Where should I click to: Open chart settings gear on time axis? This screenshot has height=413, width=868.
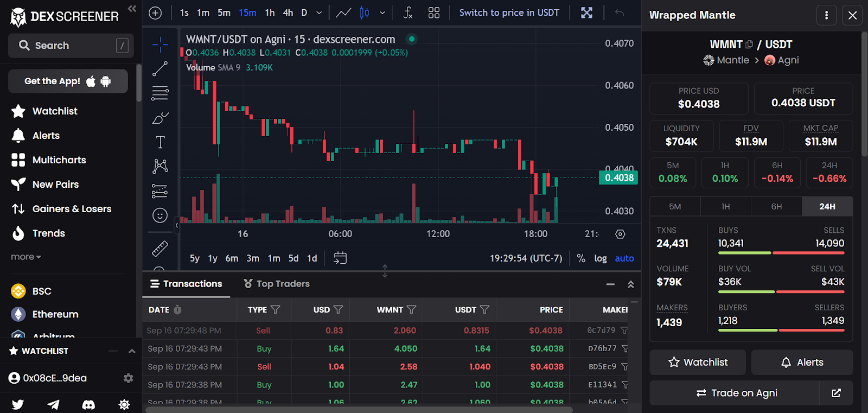tap(621, 234)
